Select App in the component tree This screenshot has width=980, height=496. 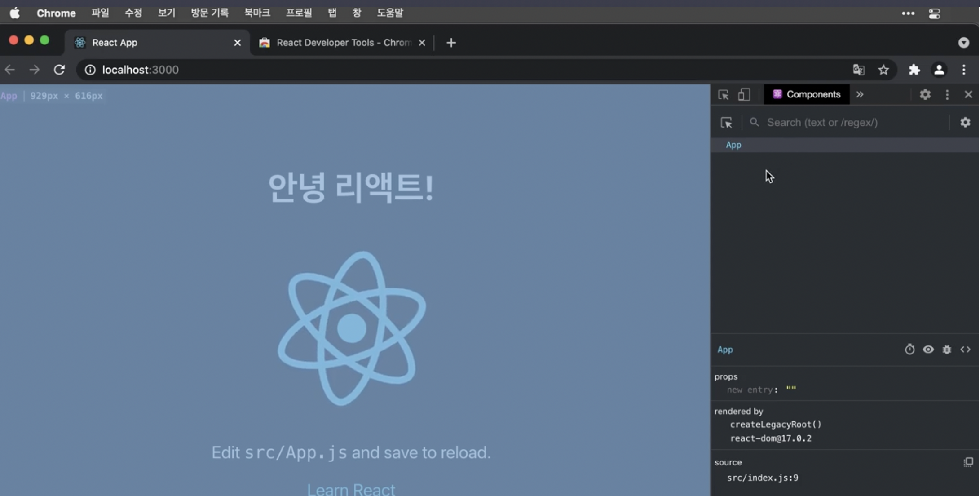click(733, 145)
